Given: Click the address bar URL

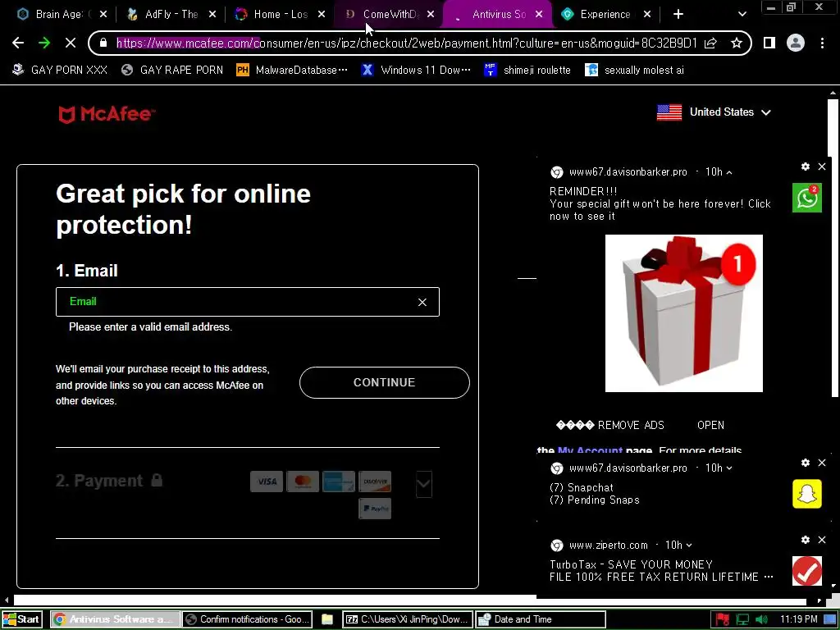Looking at the screenshot, I should [x=406, y=43].
